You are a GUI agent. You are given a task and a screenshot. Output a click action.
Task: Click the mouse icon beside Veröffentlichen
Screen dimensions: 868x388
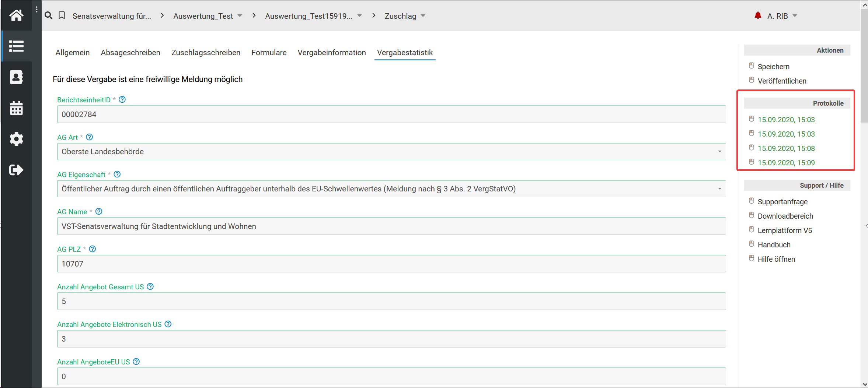[752, 80]
